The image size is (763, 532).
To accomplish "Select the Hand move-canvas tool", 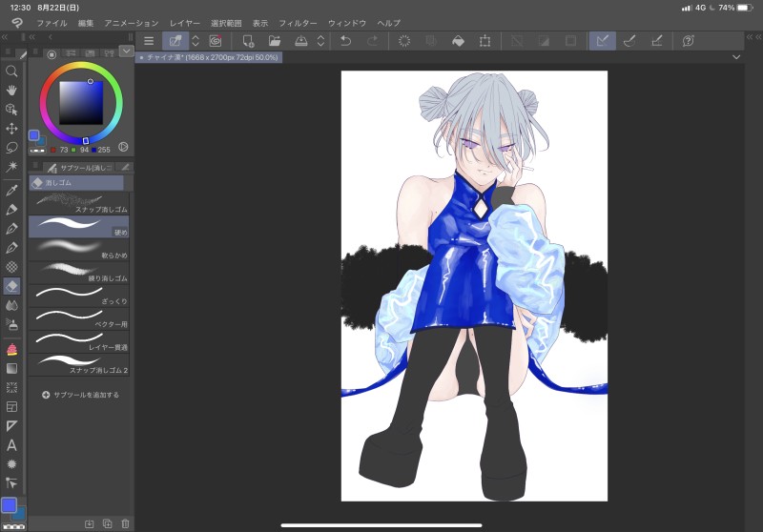I will tap(11, 90).
